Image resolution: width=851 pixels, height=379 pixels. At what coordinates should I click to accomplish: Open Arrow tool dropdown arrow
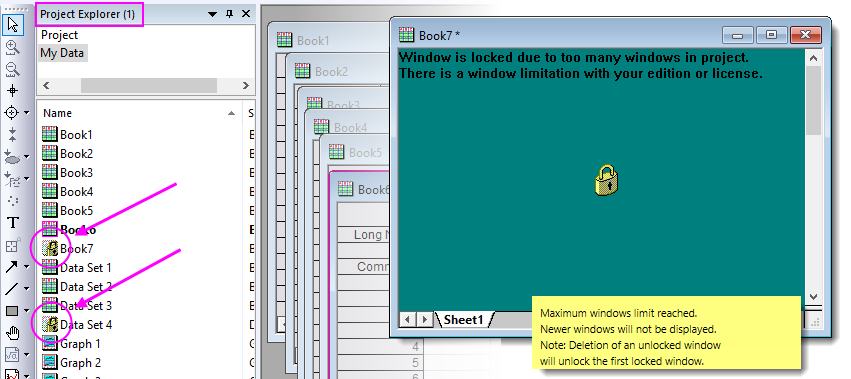[27, 267]
